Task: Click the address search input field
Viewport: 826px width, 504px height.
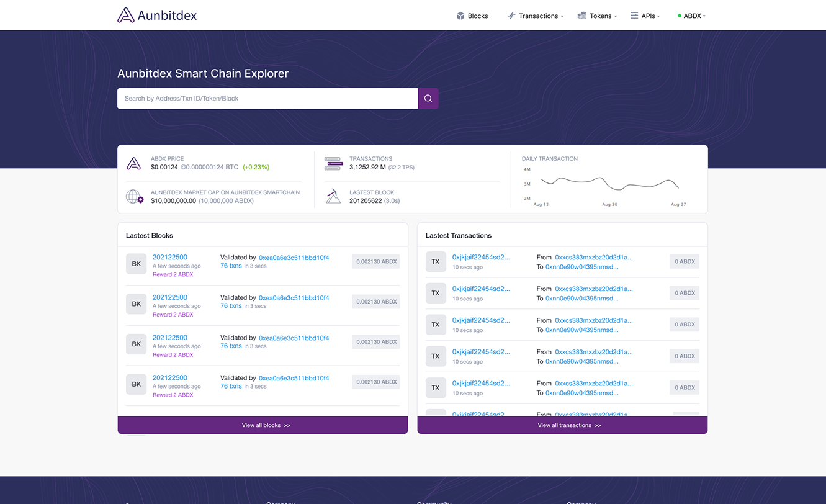Action: 267,98
